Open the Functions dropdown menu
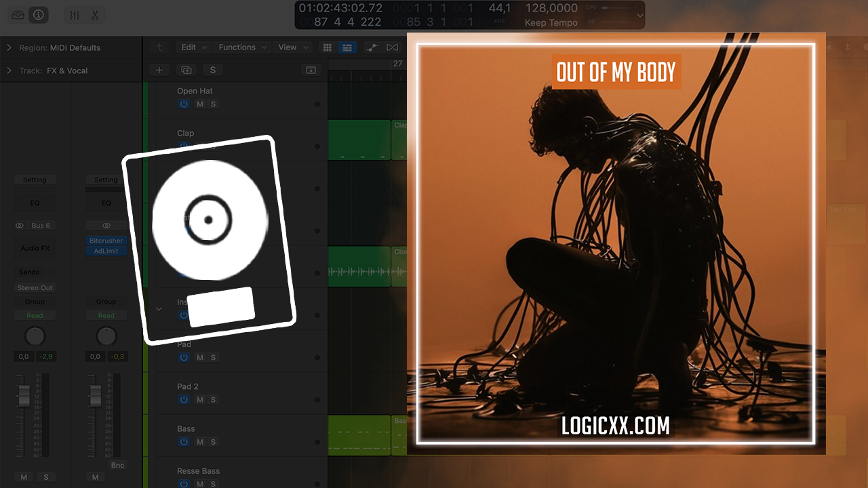Viewport: 868px width, 488px height. [x=241, y=47]
